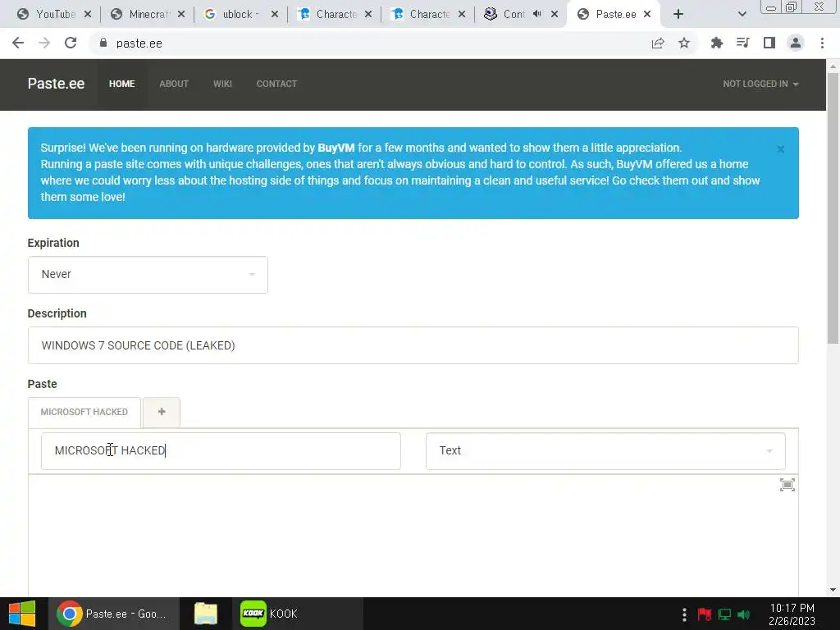Open the Text syntax dropdown
The width and height of the screenshot is (840, 630).
(x=605, y=450)
